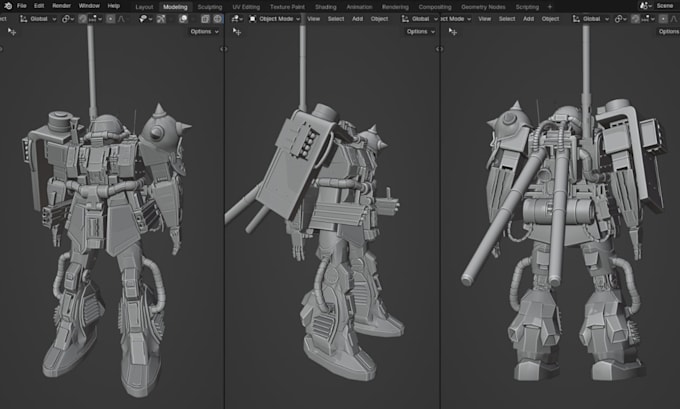Click transform orientation icon in left viewport
Screen dimensions: 680x409
click(23, 19)
